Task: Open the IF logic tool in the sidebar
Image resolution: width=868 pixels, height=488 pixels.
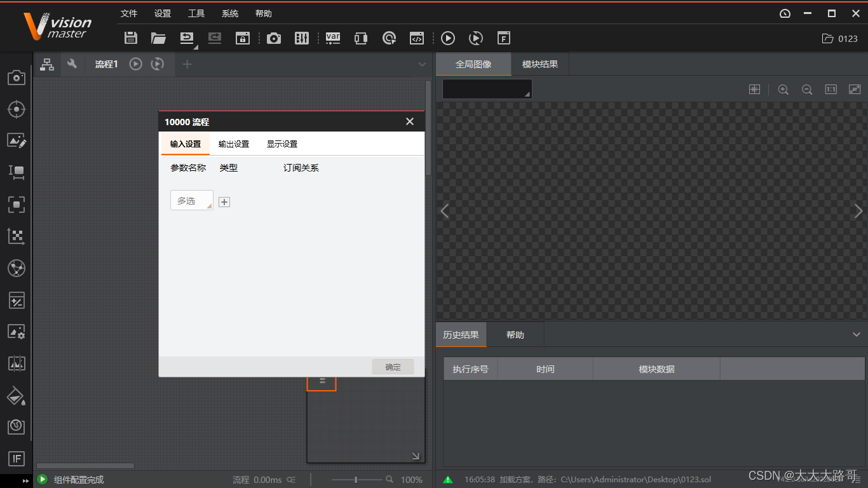Action: coord(17,458)
